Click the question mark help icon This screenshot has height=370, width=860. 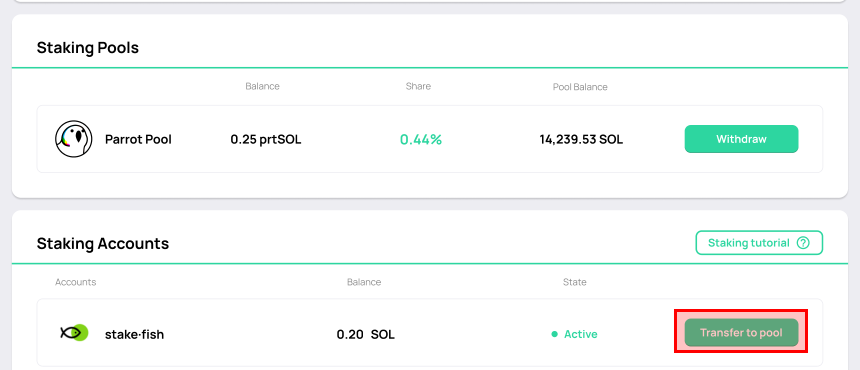(802, 243)
